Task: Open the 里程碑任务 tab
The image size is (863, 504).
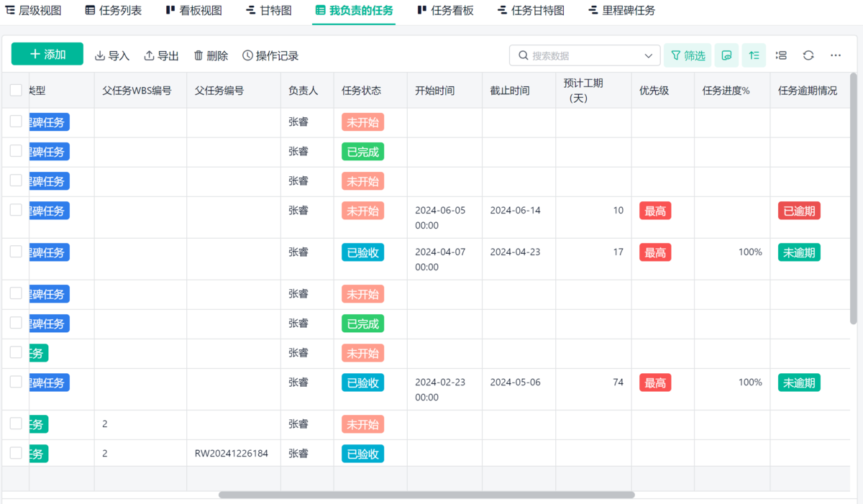Action: coord(621,11)
